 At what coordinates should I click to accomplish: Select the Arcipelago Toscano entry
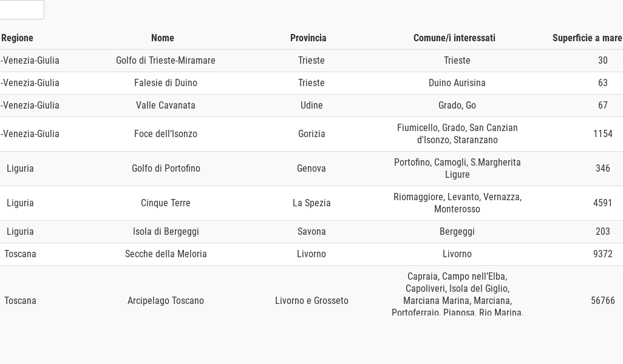coord(166,301)
